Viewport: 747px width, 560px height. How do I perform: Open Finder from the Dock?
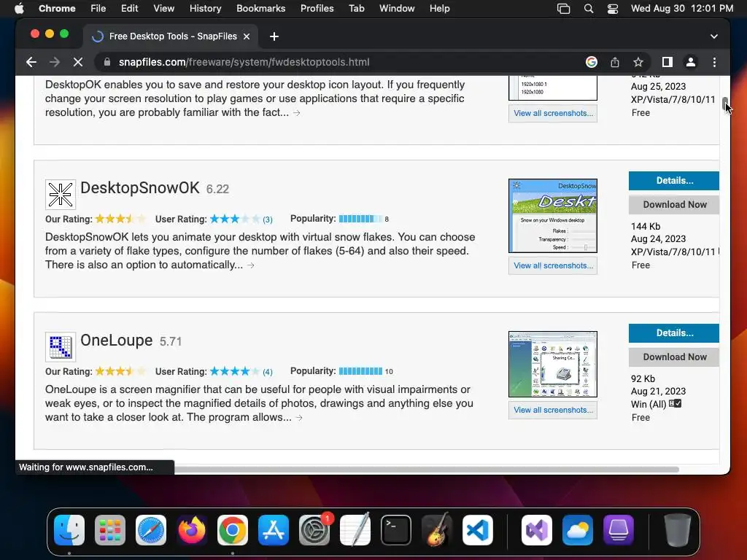[x=69, y=530]
